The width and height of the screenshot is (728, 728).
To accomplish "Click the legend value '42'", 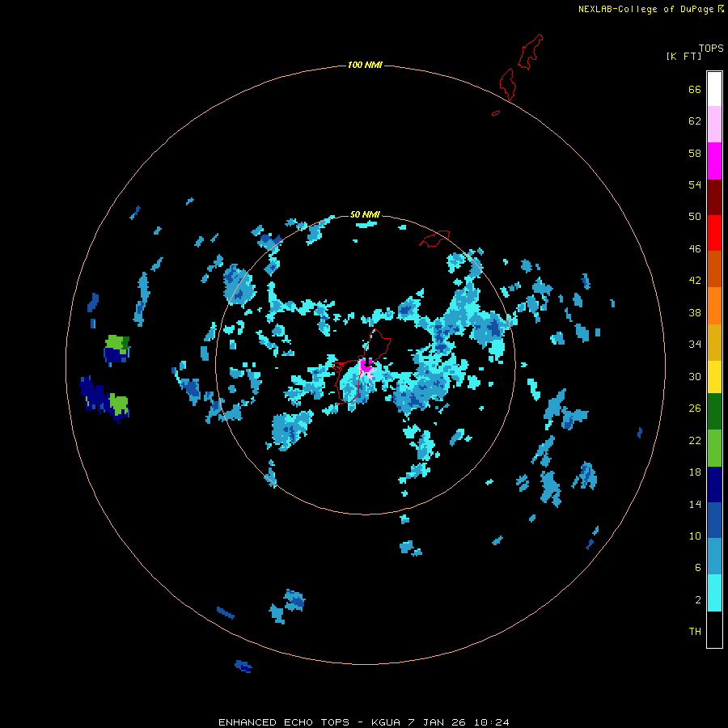I will tap(695, 280).
